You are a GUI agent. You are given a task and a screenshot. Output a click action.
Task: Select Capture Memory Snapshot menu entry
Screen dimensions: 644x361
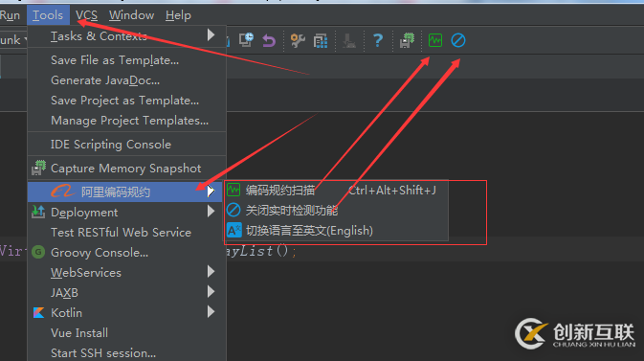(127, 169)
